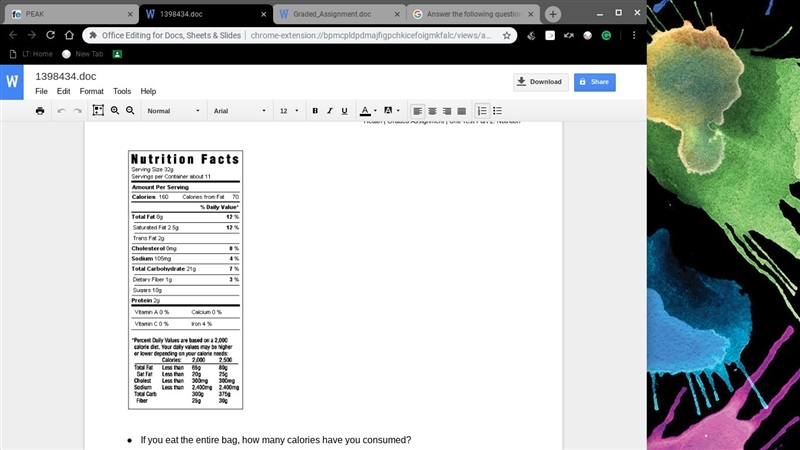The width and height of the screenshot is (800, 450).
Task: Click the round avatar extension icon
Action: pyautogui.click(x=587, y=35)
